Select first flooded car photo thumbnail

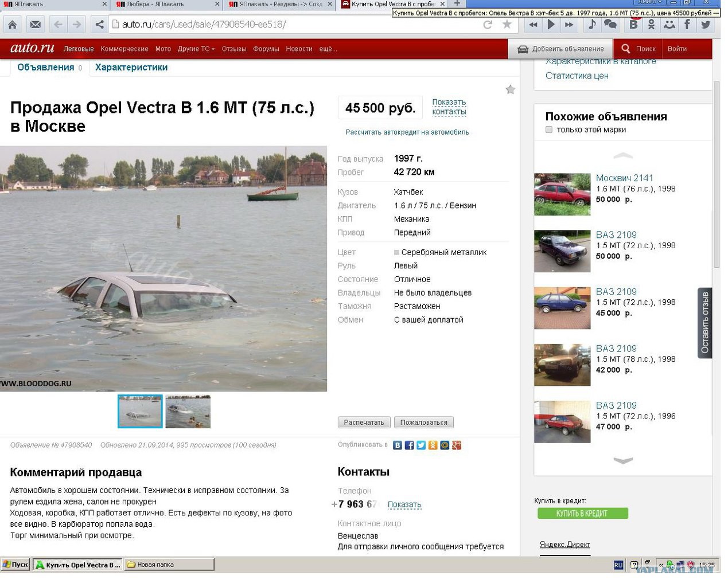tap(141, 411)
